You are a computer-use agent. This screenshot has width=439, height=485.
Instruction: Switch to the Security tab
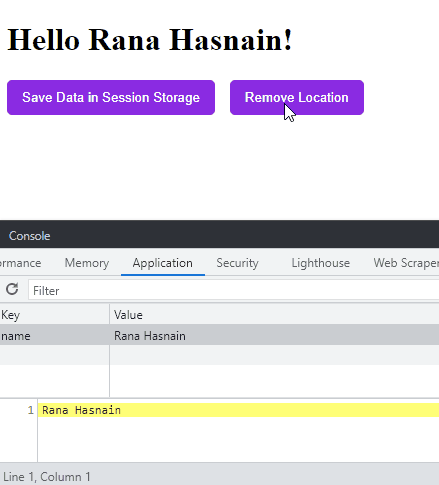click(237, 263)
